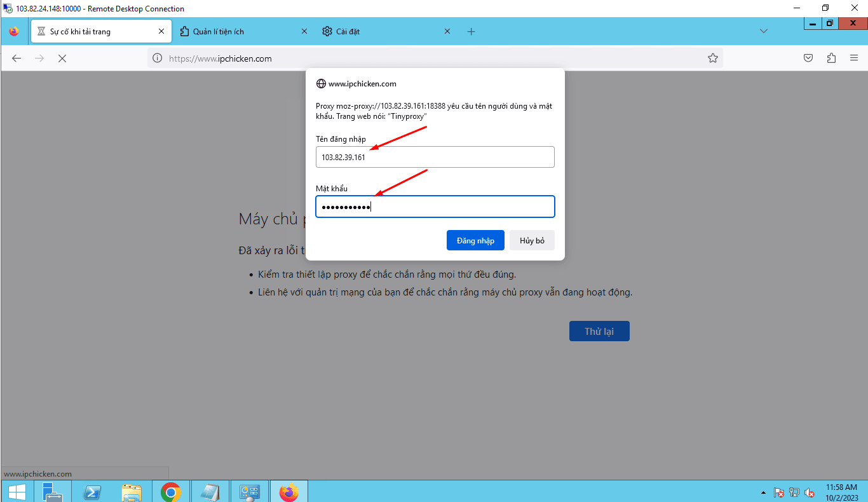Image resolution: width=868 pixels, height=502 pixels.
Task: Focus the Mật khẩu password field
Action: (435, 207)
